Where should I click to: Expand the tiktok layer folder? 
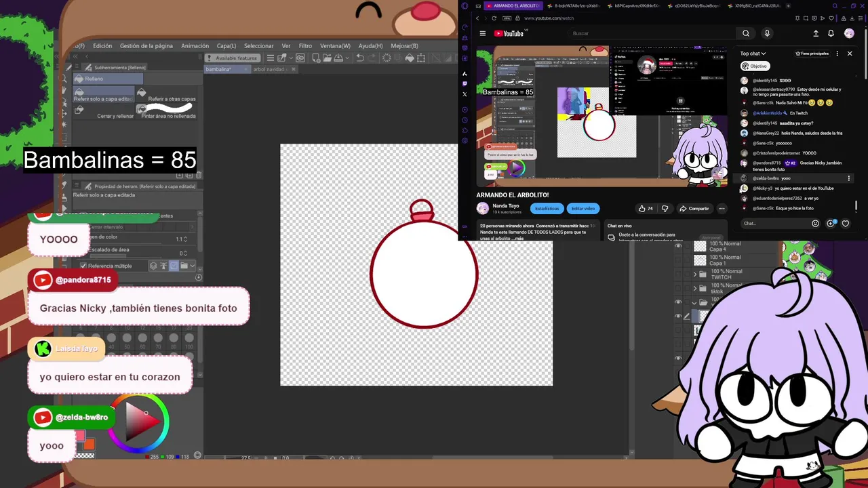[694, 288]
